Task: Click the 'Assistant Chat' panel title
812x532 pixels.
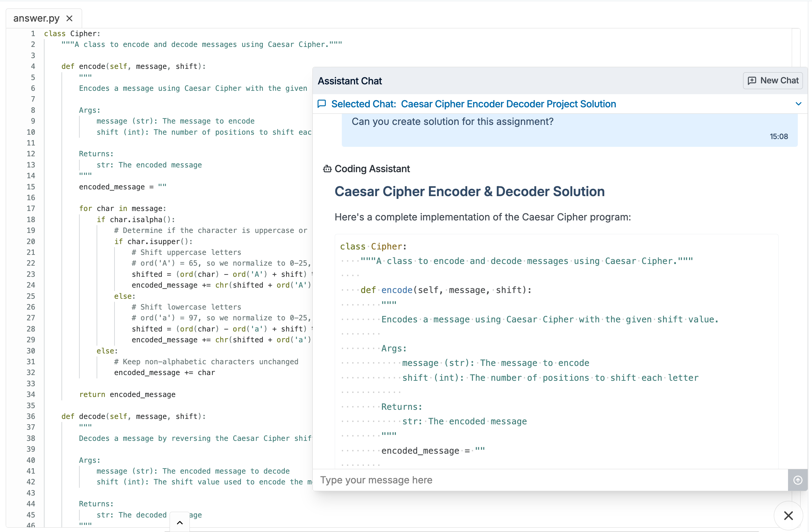Action: pyautogui.click(x=350, y=81)
